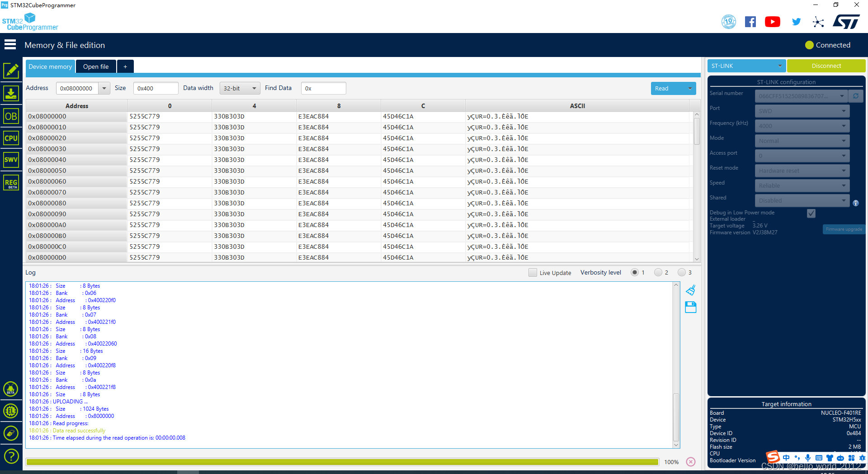868x474 pixels.
Task: Open external loader chip icon
Action: click(11, 411)
